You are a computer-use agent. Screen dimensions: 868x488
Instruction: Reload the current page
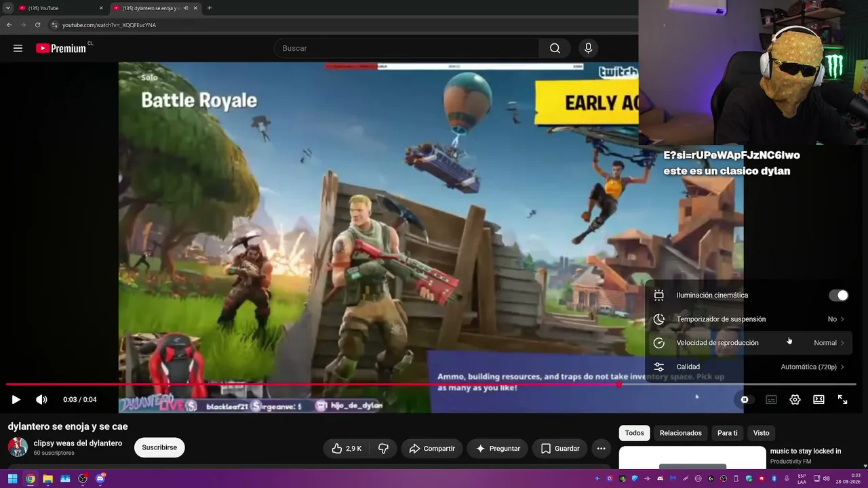[38, 25]
